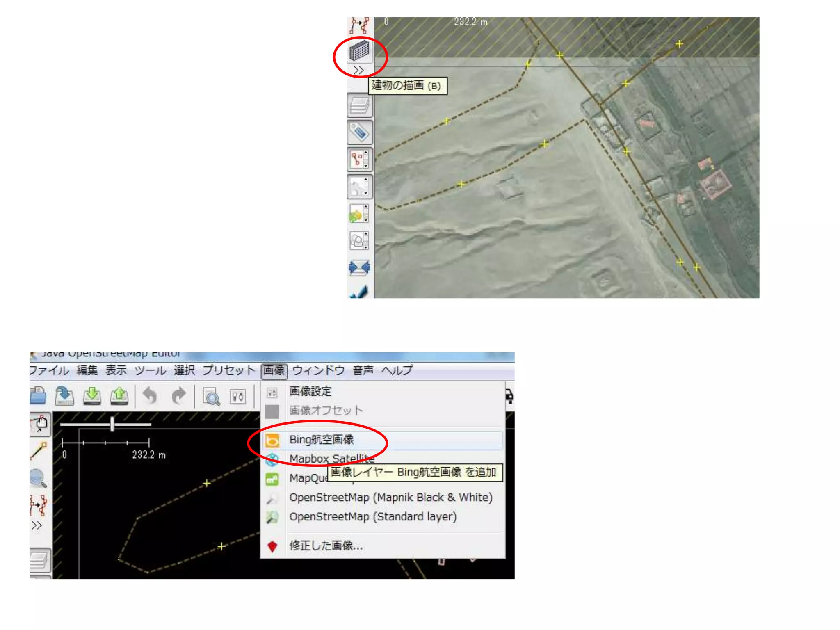Expand hidden tools via >> chevron under building tool
Screen dimensions: 840x630
(x=358, y=71)
